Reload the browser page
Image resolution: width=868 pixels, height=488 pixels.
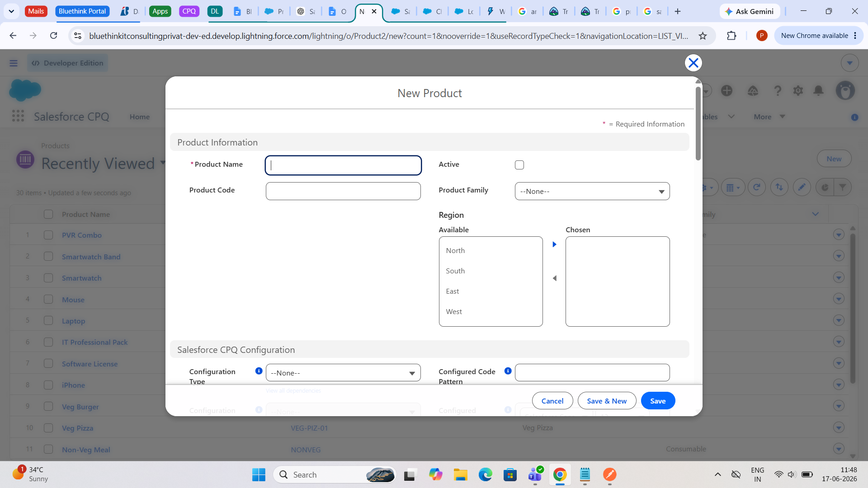point(53,36)
